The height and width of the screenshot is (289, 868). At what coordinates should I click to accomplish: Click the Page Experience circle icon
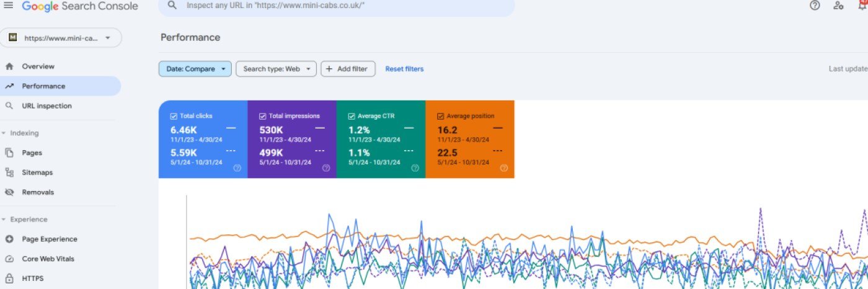9,239
